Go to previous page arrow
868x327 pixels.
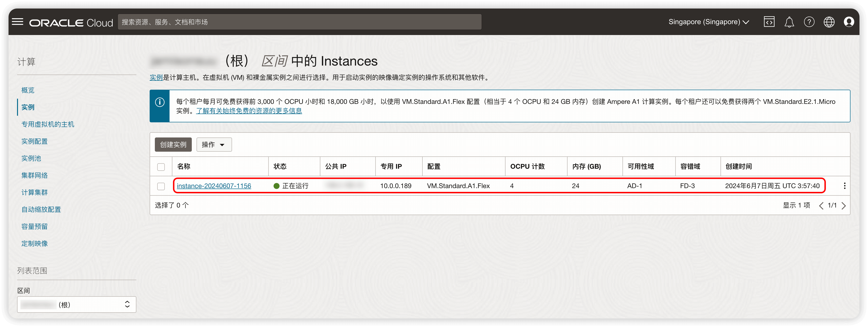point(821,206)
